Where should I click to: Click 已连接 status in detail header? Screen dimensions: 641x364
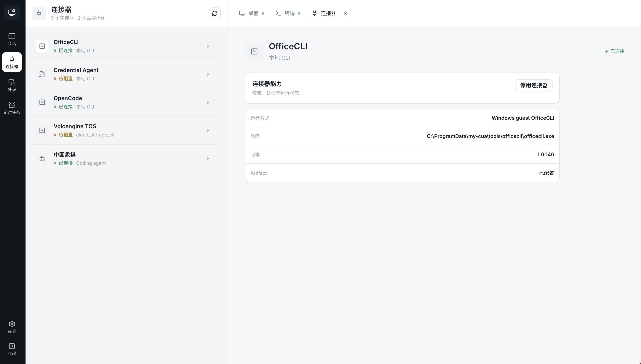(615, 51)
